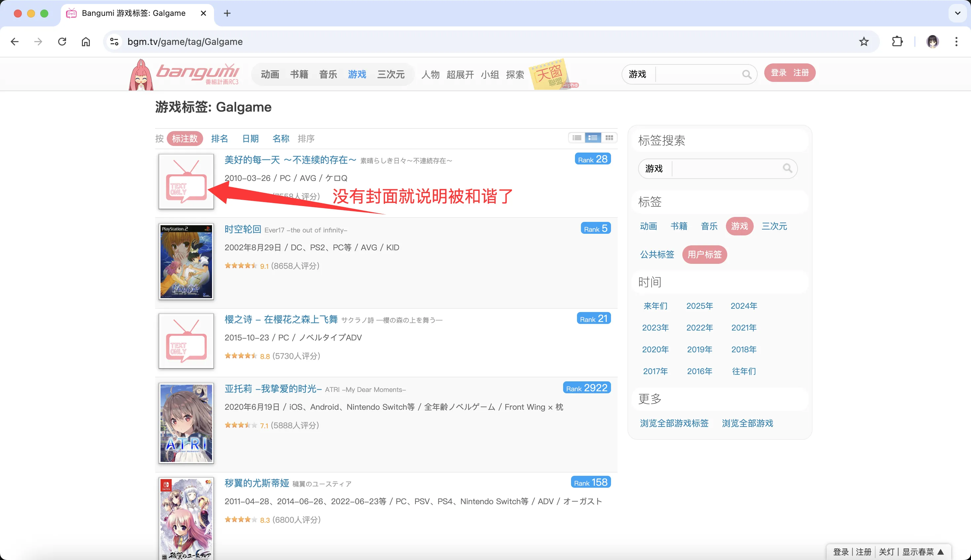The image size is (971, 560).
Task: Expand the browser tab search dropdown
Action: click(957, 14)
